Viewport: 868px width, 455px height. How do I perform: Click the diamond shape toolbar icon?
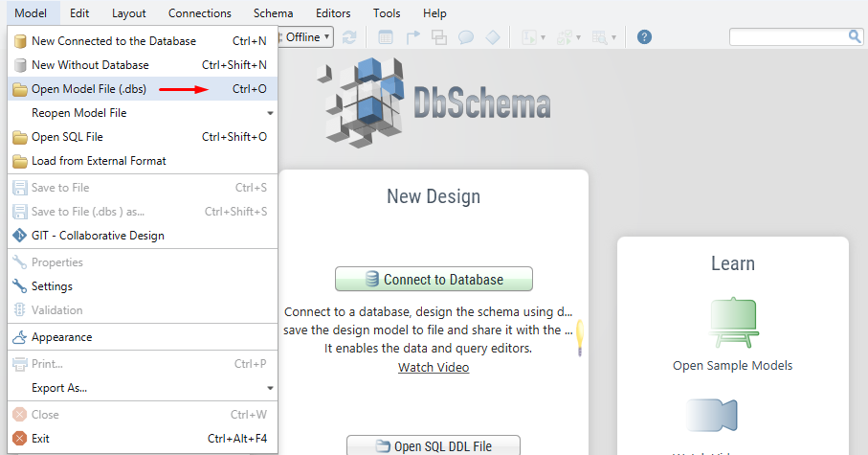click(493, 37)
